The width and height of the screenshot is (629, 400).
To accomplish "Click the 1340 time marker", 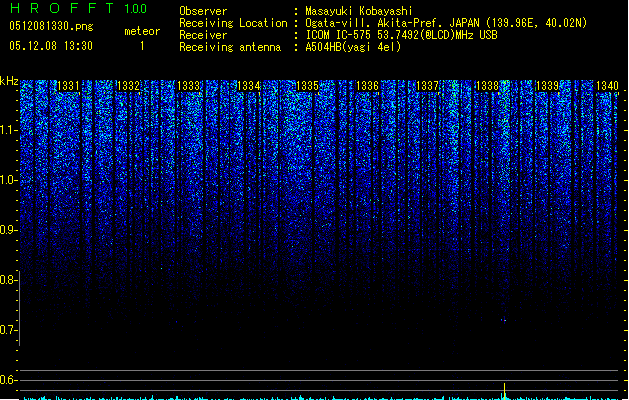I will coord(607,86).
